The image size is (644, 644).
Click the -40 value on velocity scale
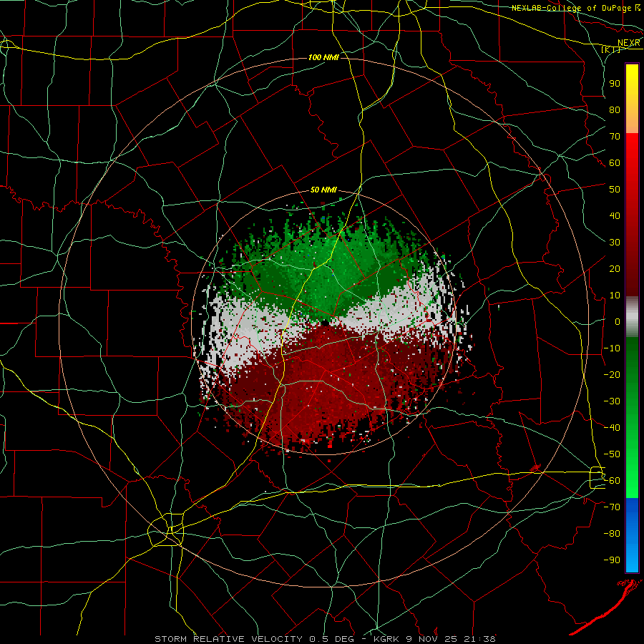[612, 428]
